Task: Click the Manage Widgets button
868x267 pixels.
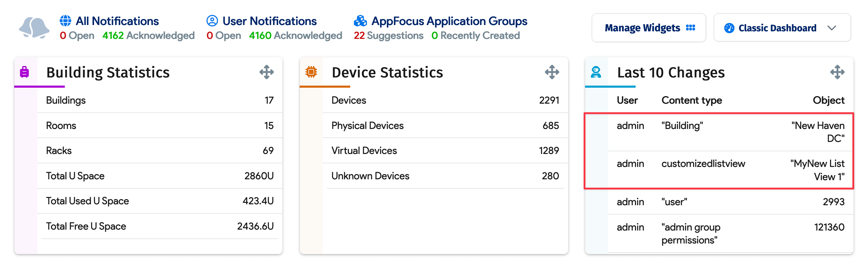Action: click(x=649, y=28)
